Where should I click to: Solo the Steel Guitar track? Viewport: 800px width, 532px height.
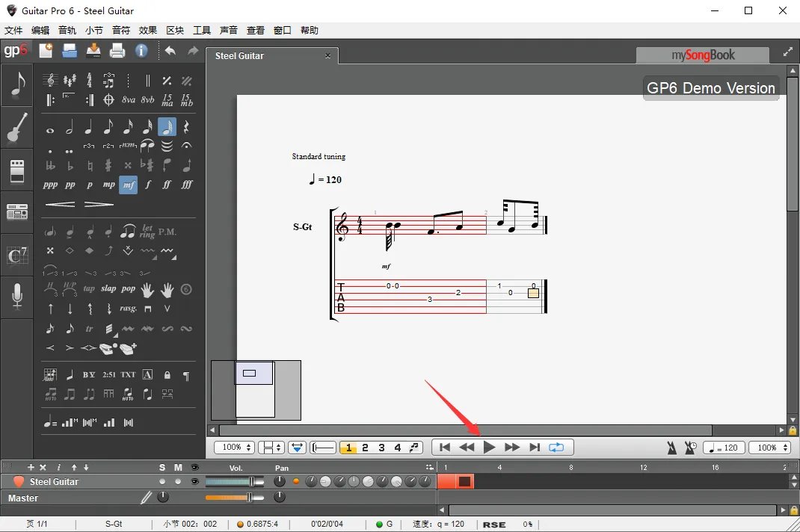click(162, 481)
